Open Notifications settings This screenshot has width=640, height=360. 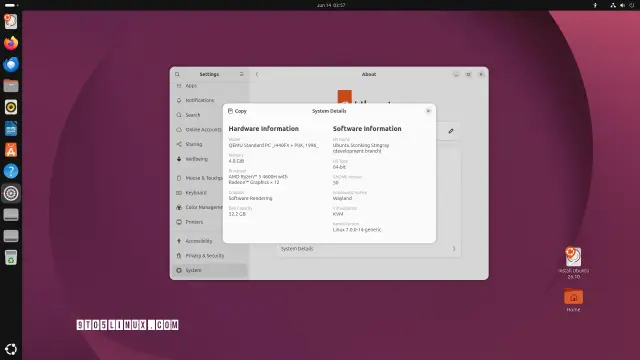209,100
